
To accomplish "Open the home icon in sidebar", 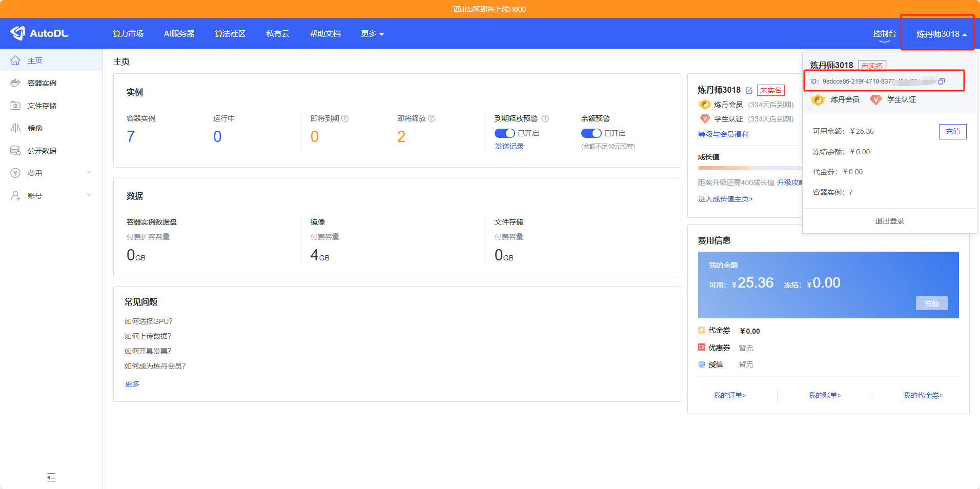I will click(15, 60).
